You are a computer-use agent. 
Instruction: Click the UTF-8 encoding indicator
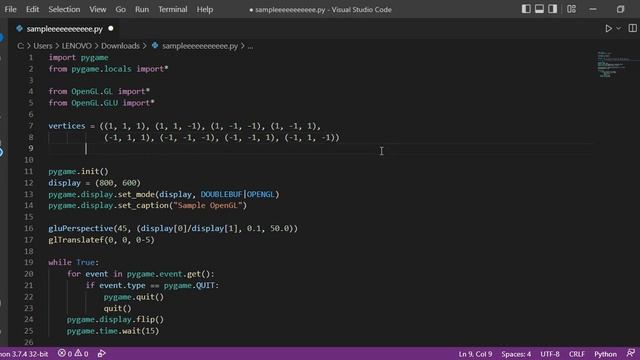[550, 354]
